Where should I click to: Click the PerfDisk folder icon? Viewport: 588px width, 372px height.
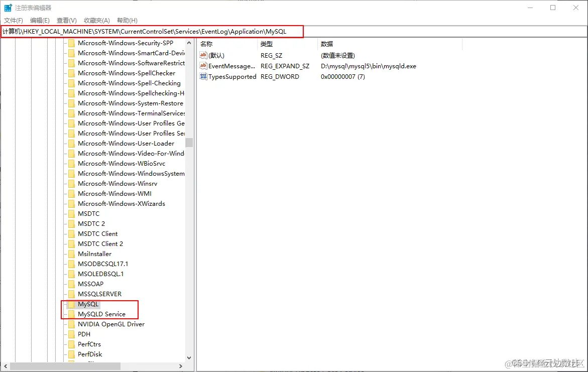pyautogui.click(x=71, y=354)
